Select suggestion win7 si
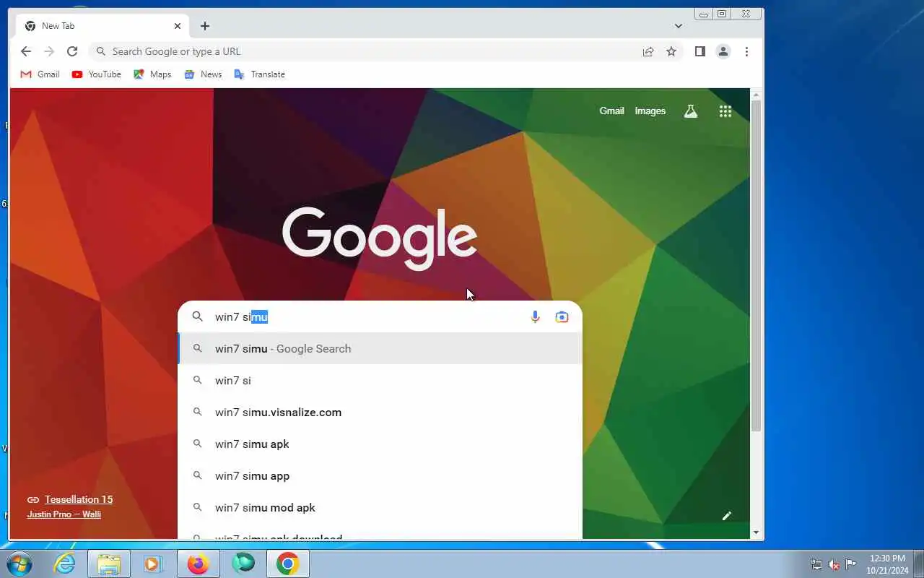The width and height of the screenshot is (924, 578). [380, 380]
